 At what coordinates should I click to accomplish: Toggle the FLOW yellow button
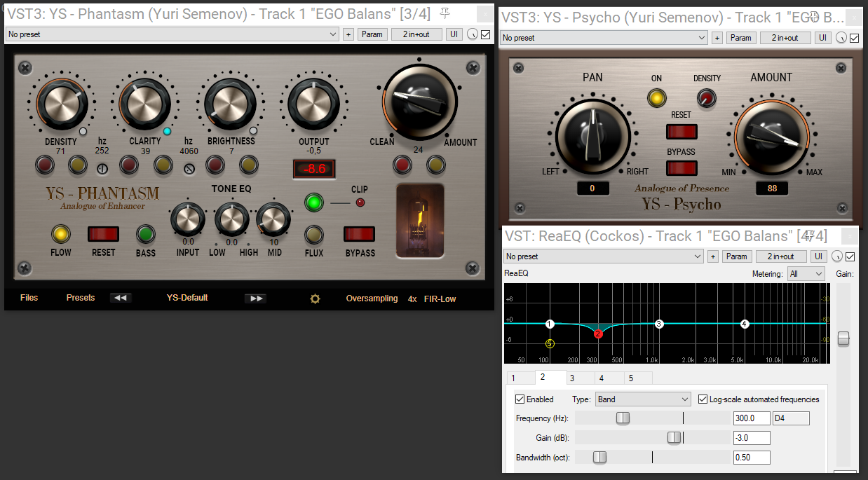coord(61,234)
